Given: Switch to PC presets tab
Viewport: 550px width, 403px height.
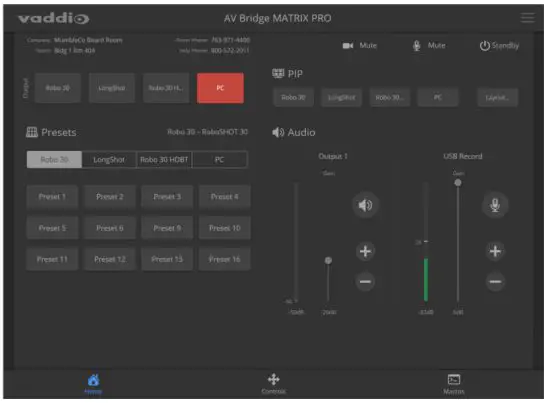Looking at the screenshot, I should [x=220, y=160].
